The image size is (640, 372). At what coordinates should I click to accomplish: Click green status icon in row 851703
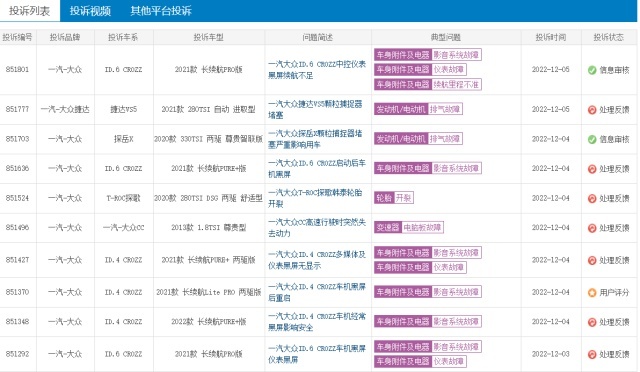pyautogui.click(x=592, y=139)
